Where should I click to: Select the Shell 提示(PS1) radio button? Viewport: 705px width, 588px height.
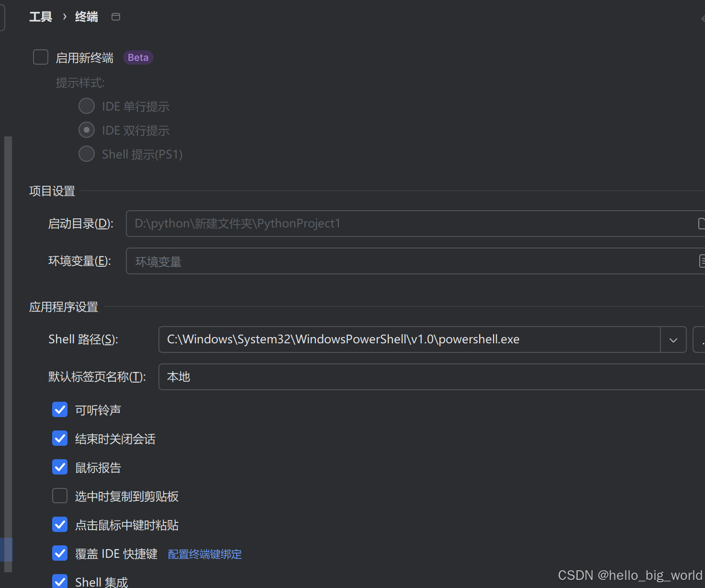click(86, 154)
